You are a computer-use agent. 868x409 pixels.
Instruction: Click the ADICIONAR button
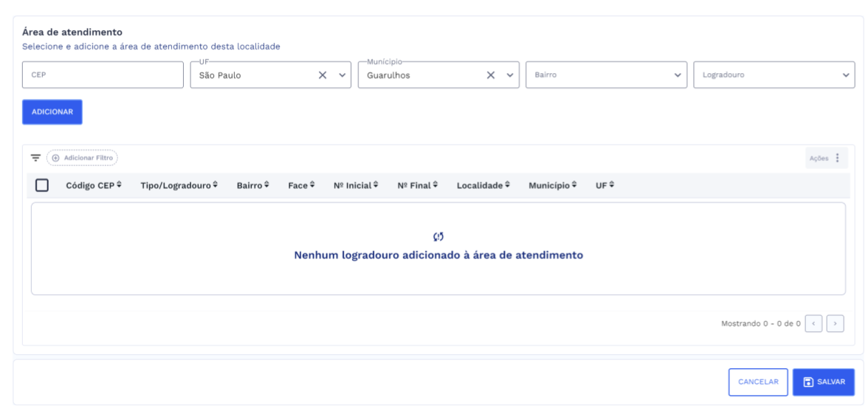click(x=52, y=111)
